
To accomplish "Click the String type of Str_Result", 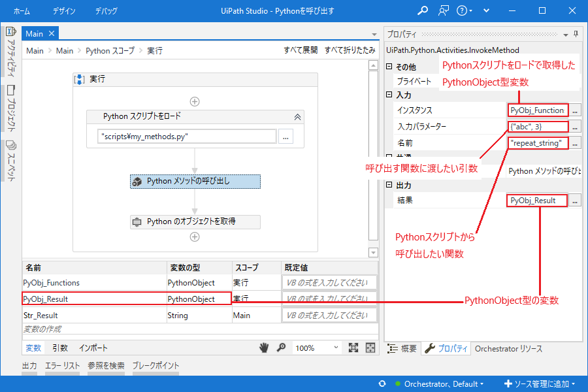I will point(178,316).
